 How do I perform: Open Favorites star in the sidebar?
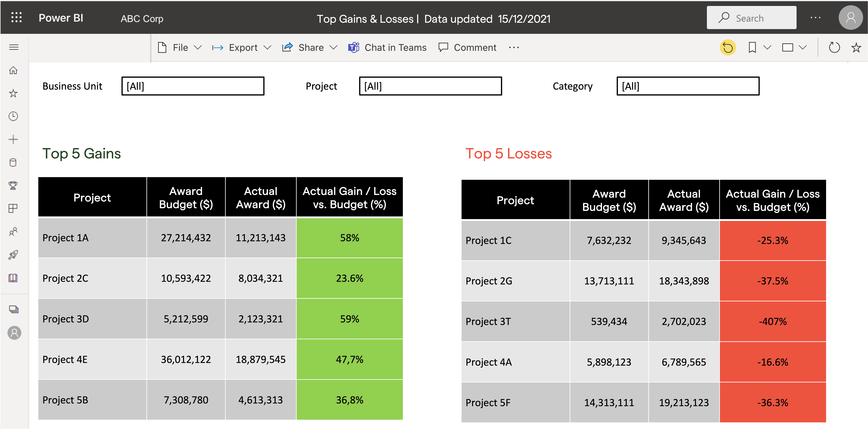point(13,93)
